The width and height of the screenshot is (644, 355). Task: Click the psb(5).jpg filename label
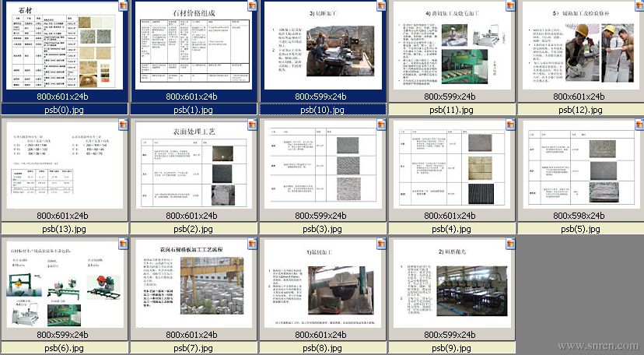click(x=580, y=229)
